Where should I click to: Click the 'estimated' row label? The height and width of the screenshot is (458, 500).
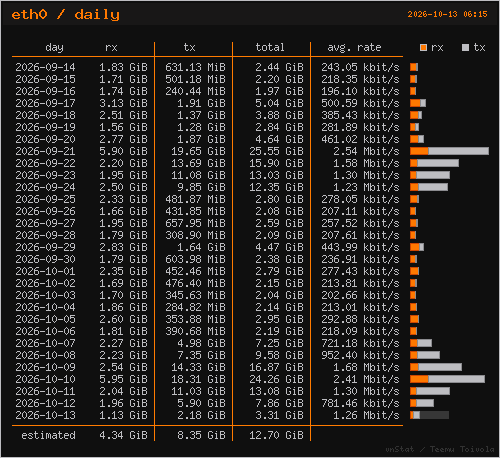(48, 435)
